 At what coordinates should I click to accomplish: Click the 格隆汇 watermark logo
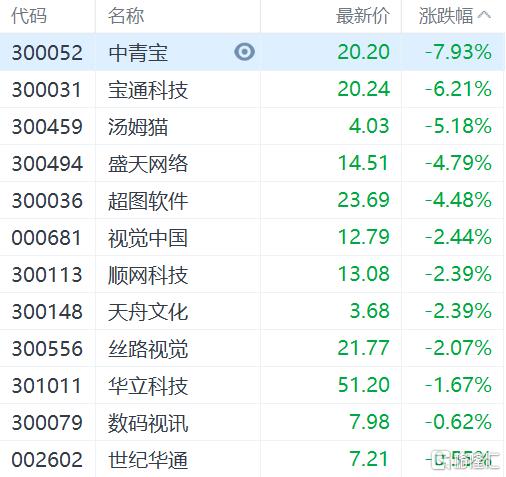point(465,460)
